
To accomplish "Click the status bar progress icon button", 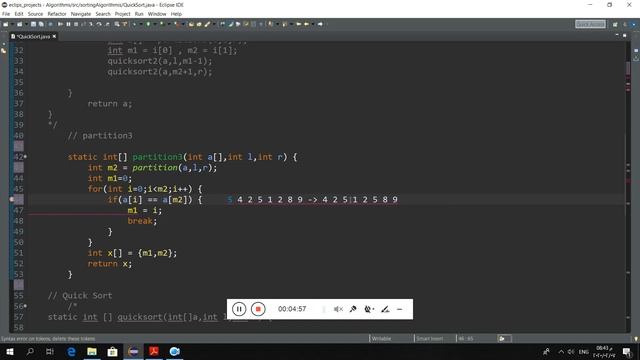I will tap(504, 338).
